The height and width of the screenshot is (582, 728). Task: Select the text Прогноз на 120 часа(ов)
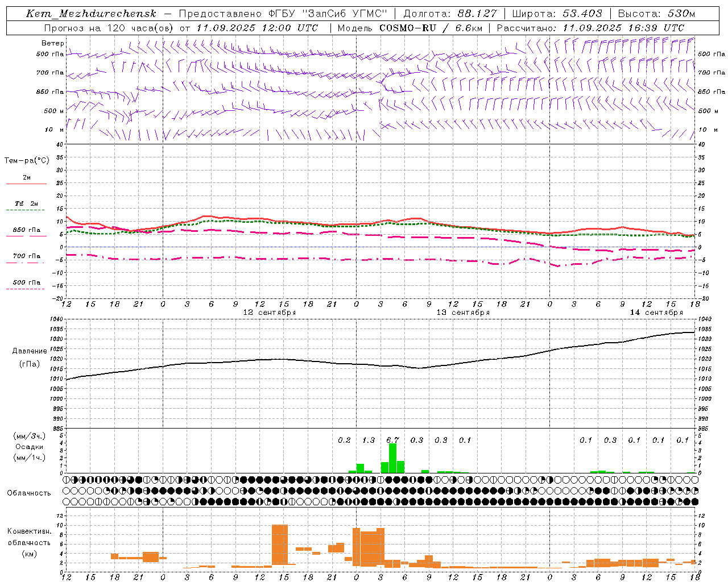coord(109,28)
